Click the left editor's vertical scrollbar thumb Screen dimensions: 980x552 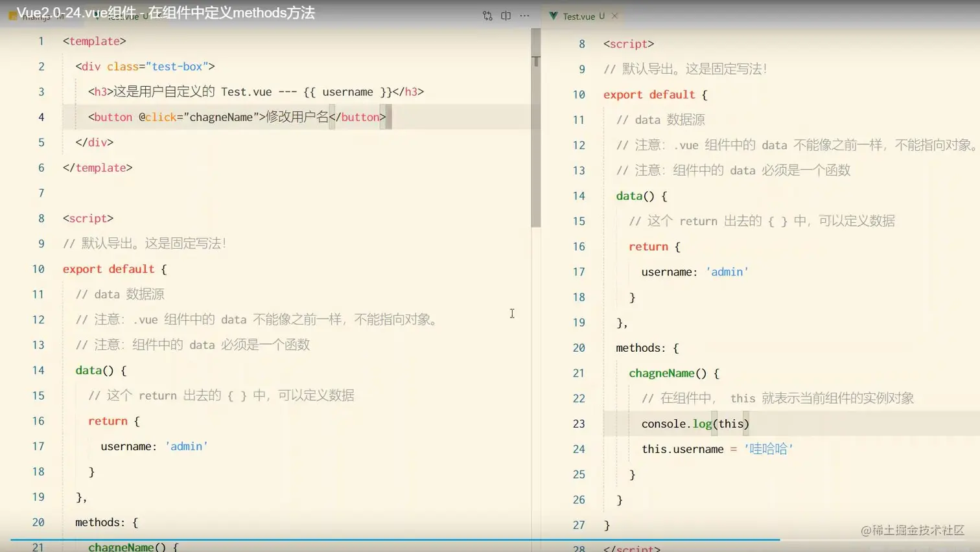[535, 128]
